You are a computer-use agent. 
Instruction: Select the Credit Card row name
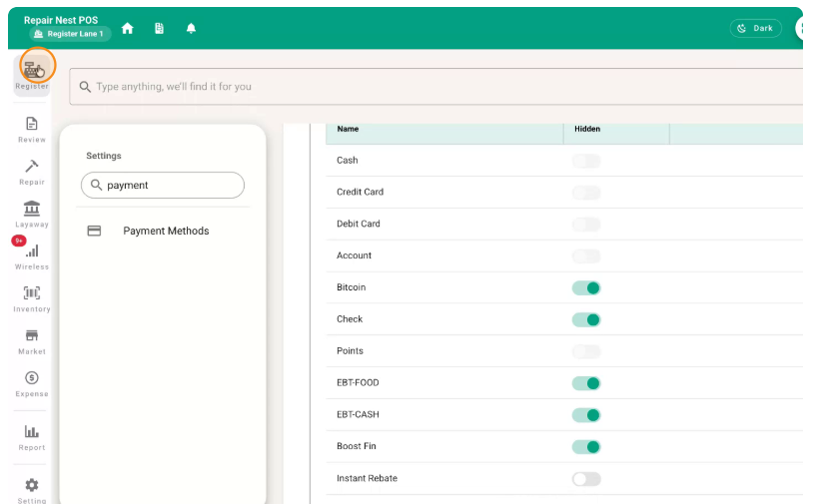360,192
